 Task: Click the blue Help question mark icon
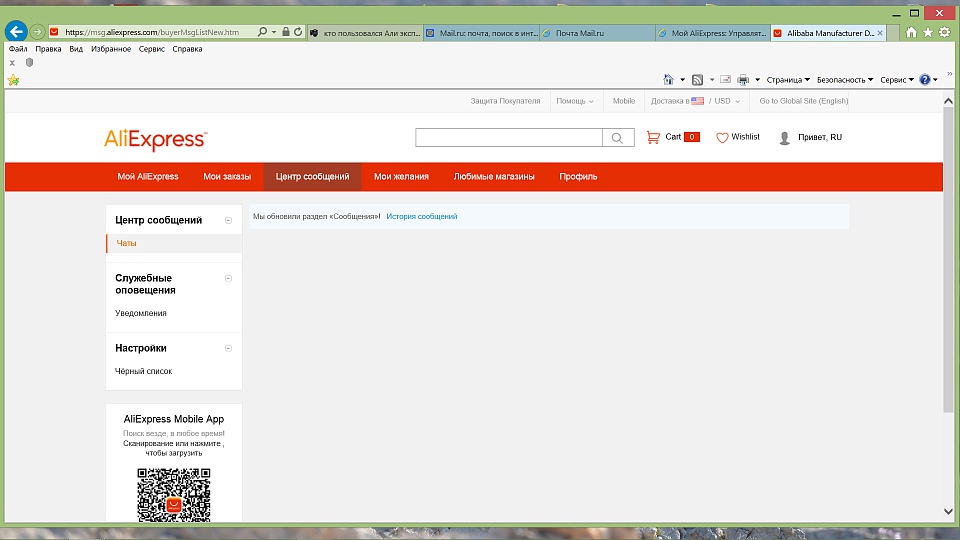(924, 80)
